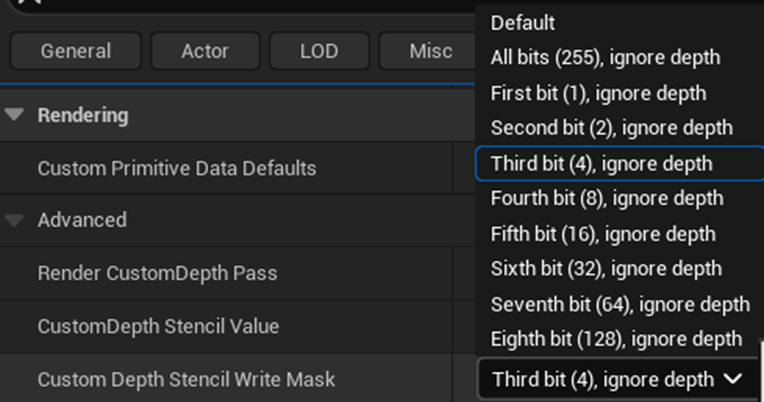Switch to the Misc filter tab
Screen dimensions: 764x402
click(x=430, y=51)
